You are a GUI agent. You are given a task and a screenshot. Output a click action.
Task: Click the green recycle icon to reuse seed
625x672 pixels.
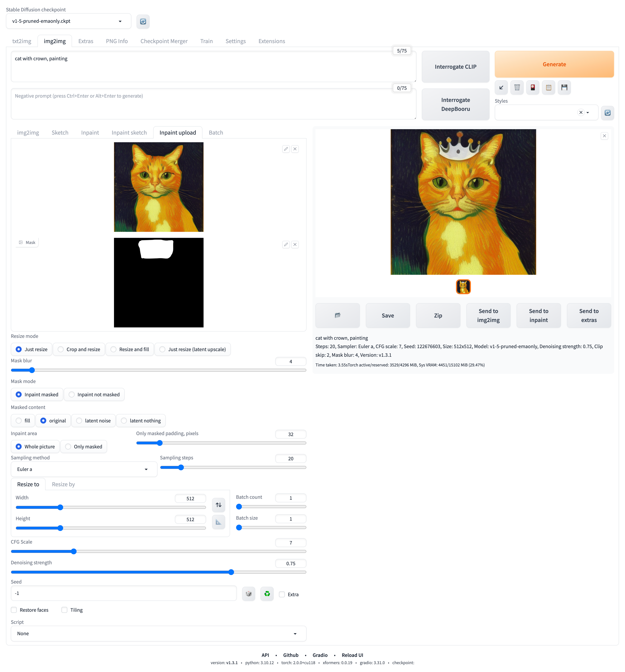click(x=267, y=594)
